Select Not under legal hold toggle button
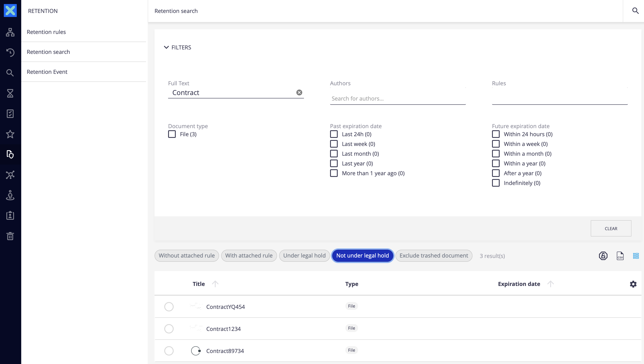The image size is (644, 364). tap(363, 255)
